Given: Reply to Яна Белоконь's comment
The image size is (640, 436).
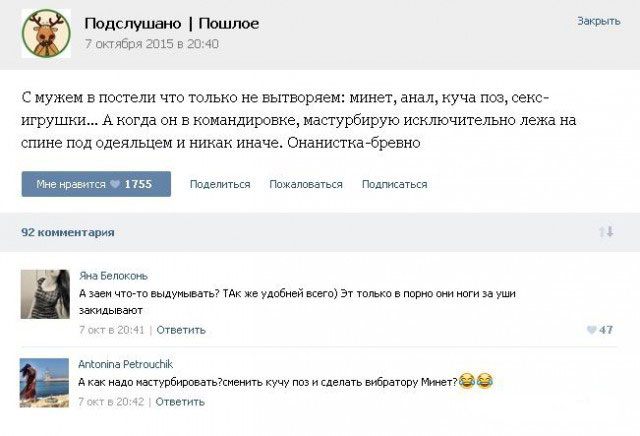Looking at the screenshot, I should 181,329.
